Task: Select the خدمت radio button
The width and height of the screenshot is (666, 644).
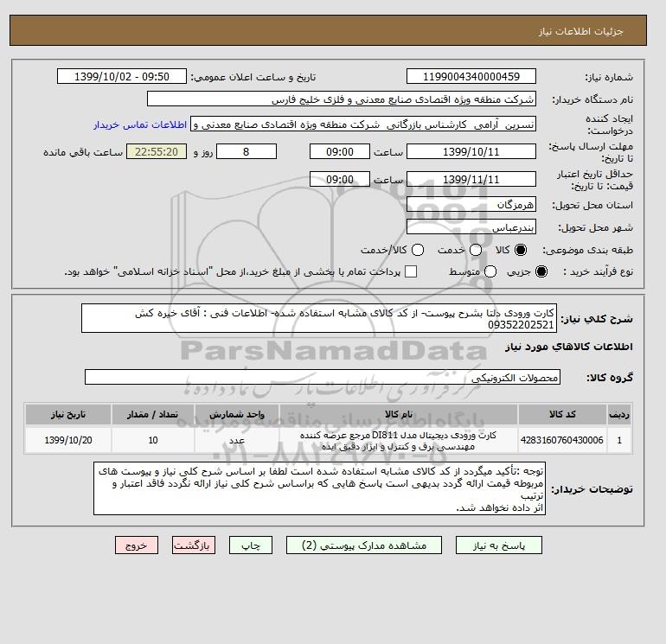Action: click(x=476, y=250)
